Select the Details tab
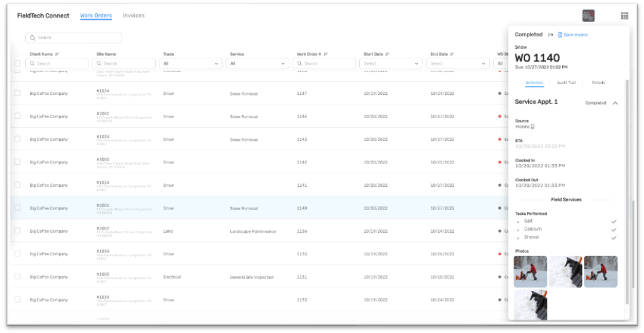This screenshot has height=333, width=644. click(x=598, y=82)
